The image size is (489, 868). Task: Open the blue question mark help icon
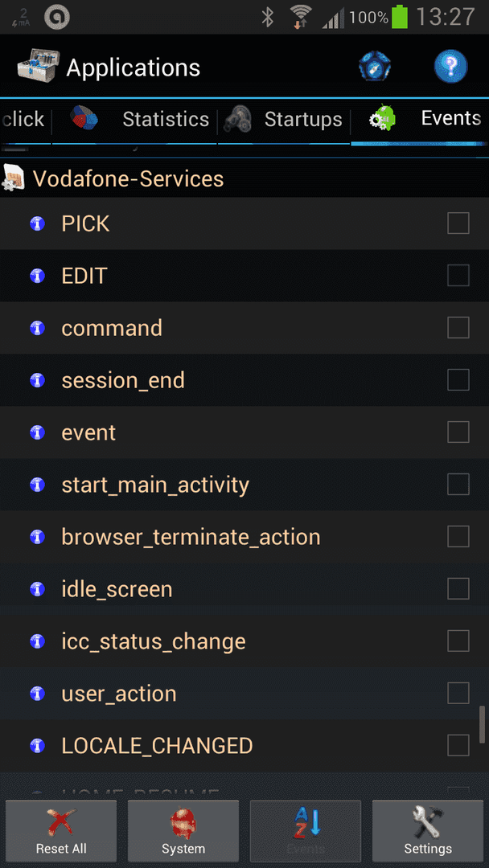tap(450, 67)
